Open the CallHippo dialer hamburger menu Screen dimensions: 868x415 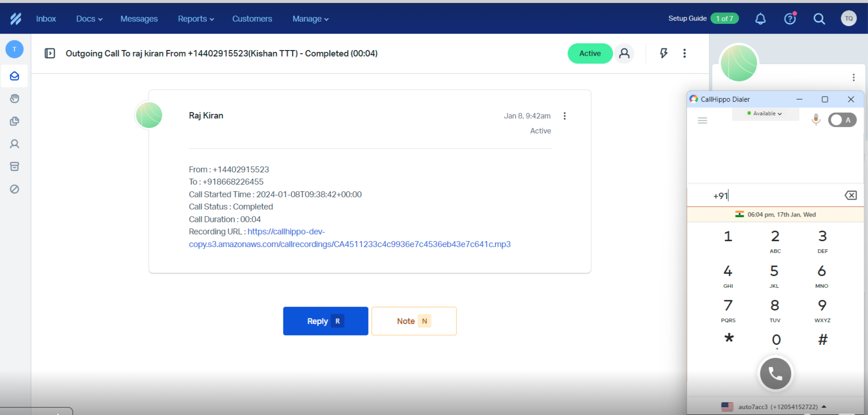click(x=702, y=121)
